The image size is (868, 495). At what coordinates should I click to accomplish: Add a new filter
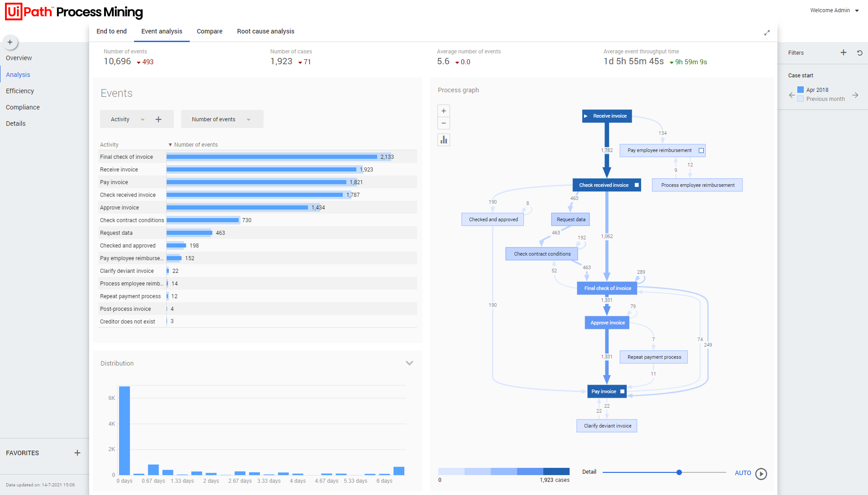tap(843, 52)
